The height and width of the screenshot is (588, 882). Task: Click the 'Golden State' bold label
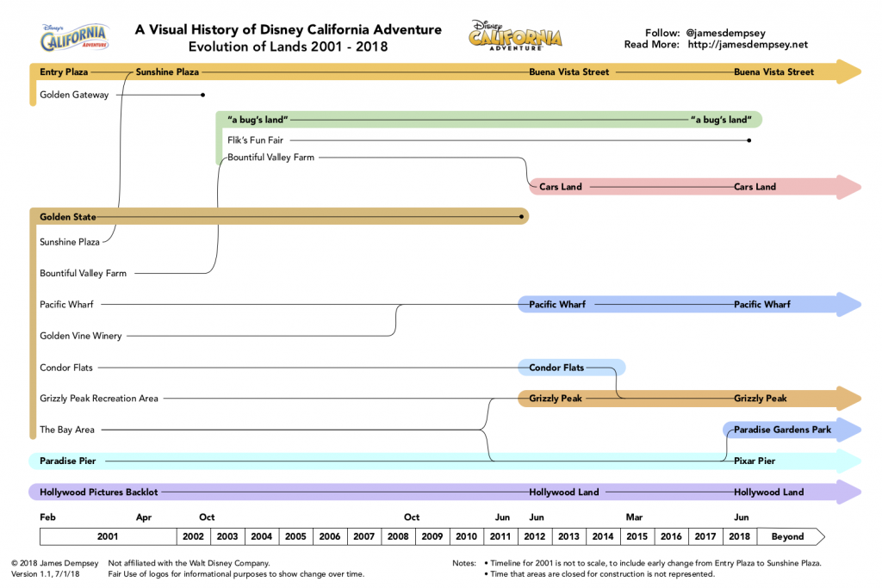67,217
